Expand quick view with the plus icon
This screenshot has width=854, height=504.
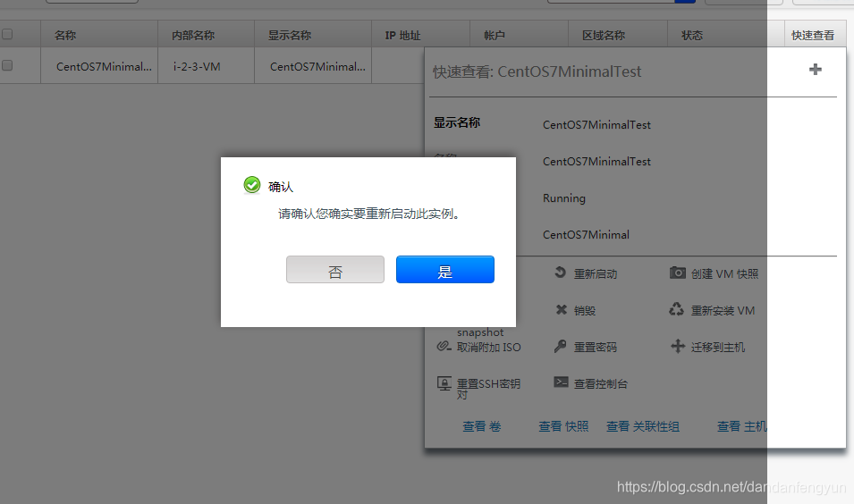point(816,69)
